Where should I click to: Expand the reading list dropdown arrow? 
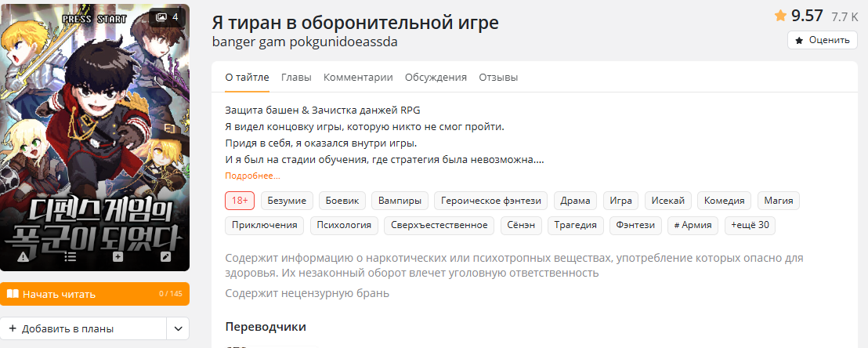pos(178,328)
